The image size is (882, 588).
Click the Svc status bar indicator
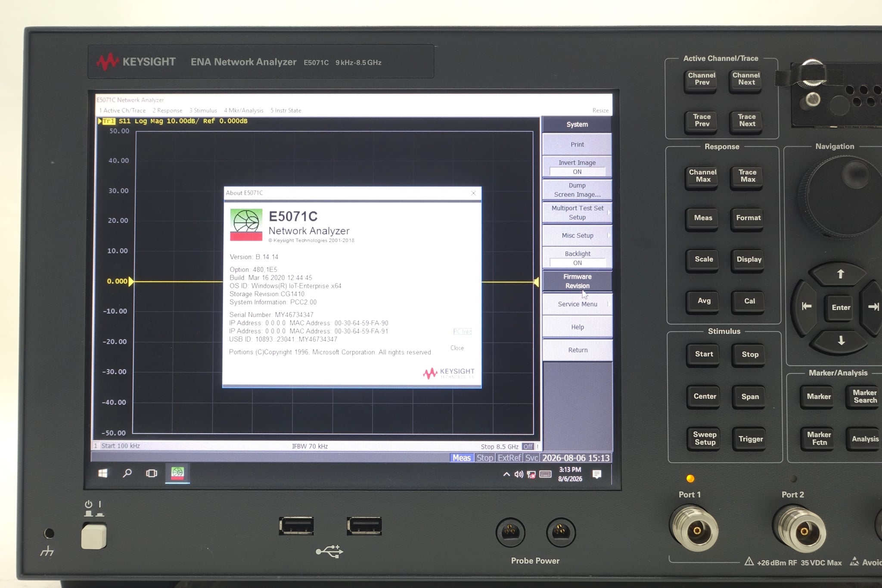[x=531, y=458]
